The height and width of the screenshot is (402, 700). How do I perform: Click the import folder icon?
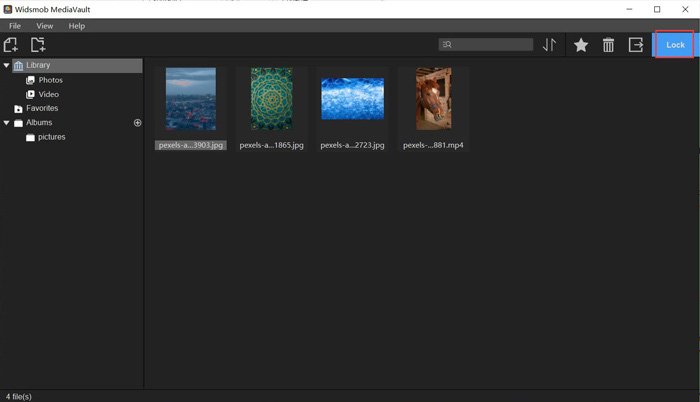pos(38,45)
